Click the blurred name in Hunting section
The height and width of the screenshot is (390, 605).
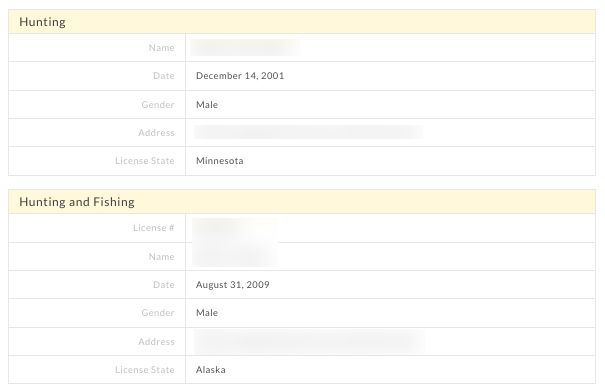(x=245, y=47)
